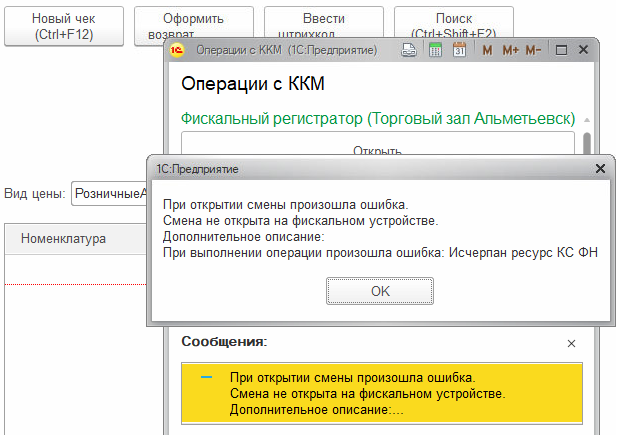This screenshot has width=623, height=435.
Task: Click the Оформить возврат button
Action: (x=194, y=25)
